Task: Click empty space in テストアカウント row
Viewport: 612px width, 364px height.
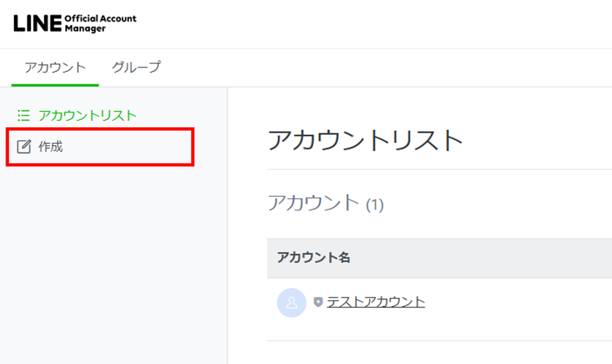Action: [518, 303]
